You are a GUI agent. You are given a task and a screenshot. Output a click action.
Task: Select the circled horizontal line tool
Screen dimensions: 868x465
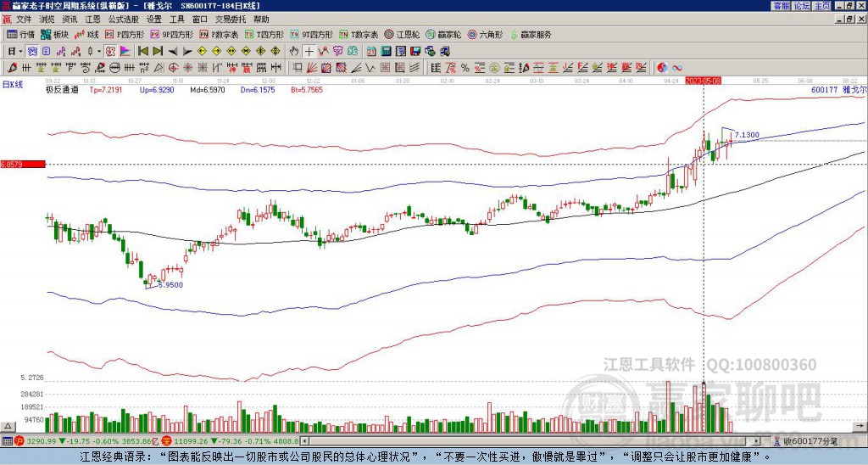pos(114,68)
